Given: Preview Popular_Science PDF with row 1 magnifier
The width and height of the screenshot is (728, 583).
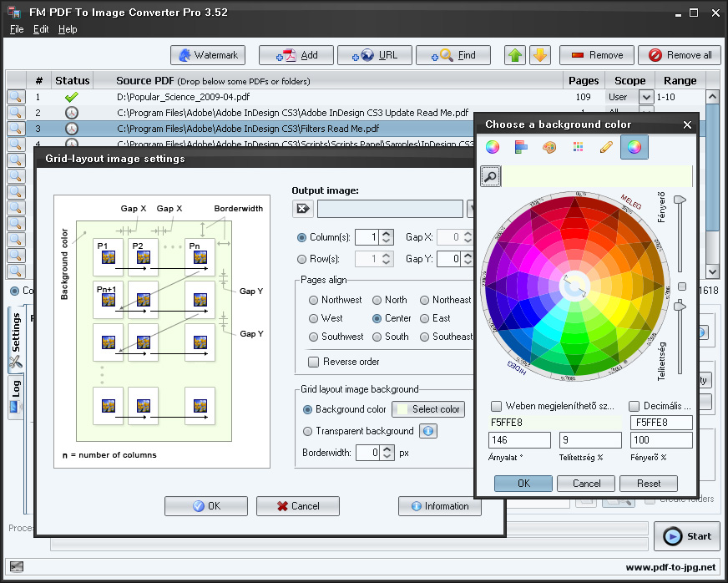Looking at the screenshot, I should tap(16, 97).
